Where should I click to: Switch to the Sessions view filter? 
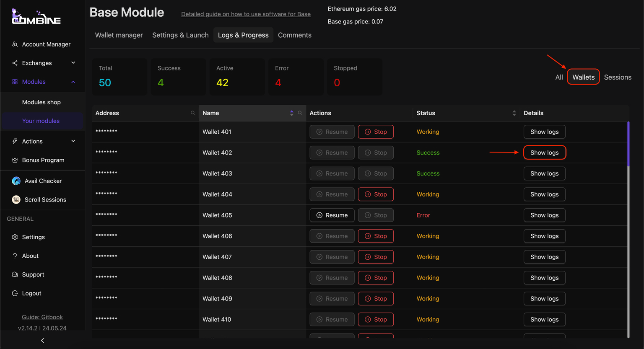click(618, 77)
